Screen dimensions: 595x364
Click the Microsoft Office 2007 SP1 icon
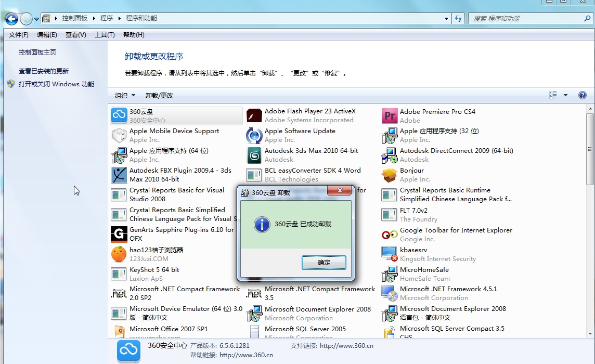(119, 332)
